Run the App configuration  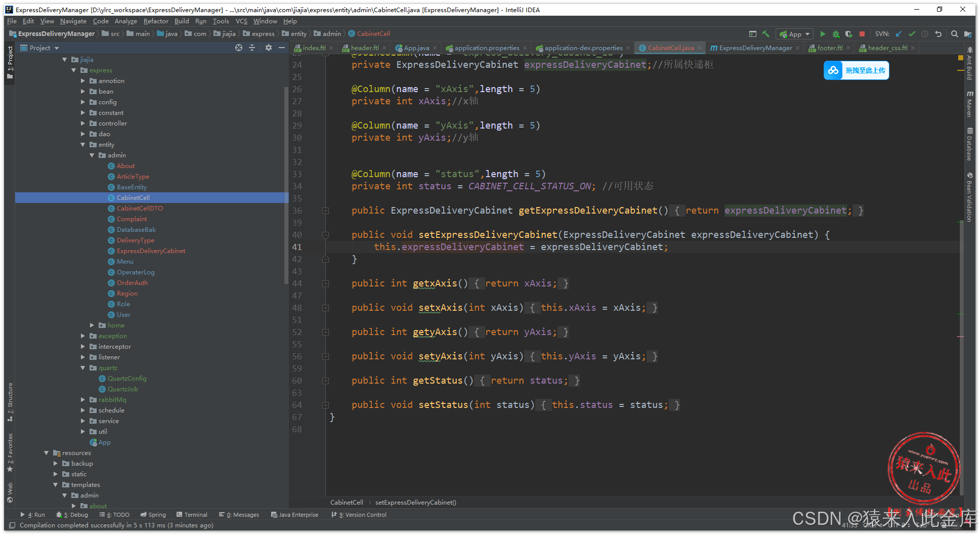point(823,34)
